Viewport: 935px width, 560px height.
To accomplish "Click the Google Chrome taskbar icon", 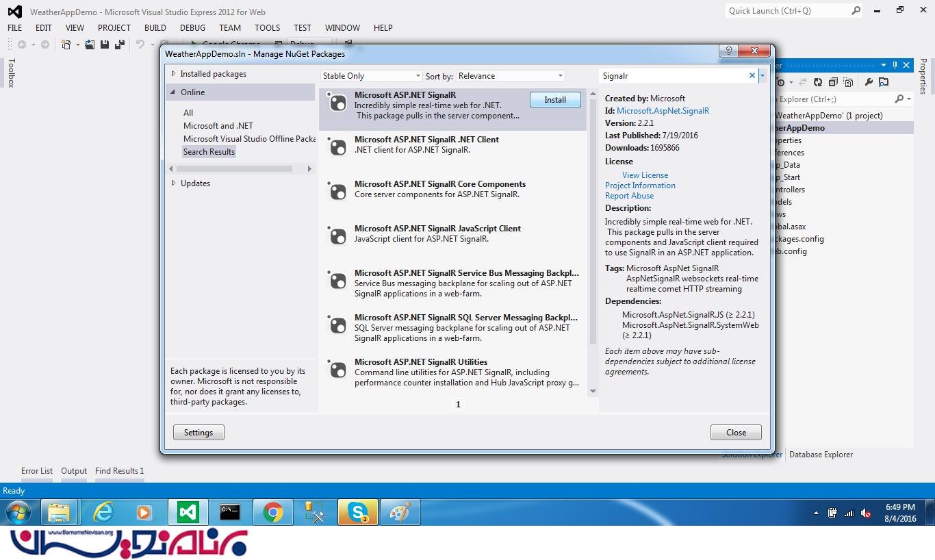I will click(272, 512).
